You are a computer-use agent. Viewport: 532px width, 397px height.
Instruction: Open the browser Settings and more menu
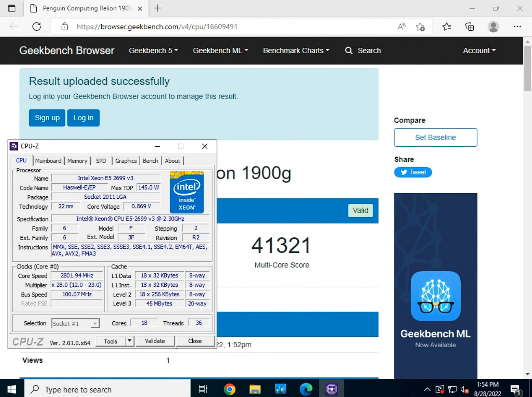click(517, 26)
